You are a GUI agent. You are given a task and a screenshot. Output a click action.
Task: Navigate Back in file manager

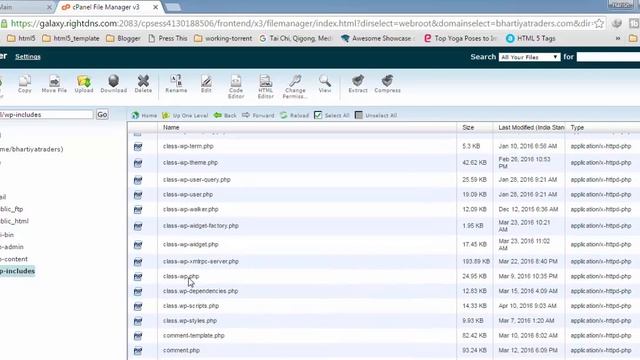pos(225,116)
